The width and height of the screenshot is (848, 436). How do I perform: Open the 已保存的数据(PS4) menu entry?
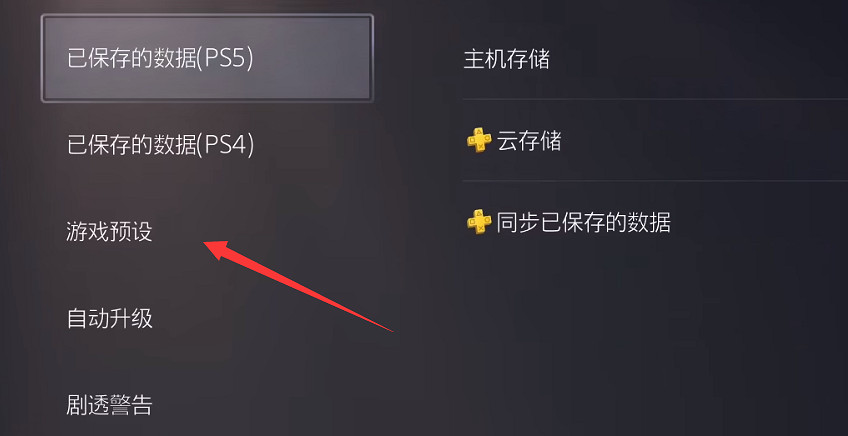pos(161,144)
